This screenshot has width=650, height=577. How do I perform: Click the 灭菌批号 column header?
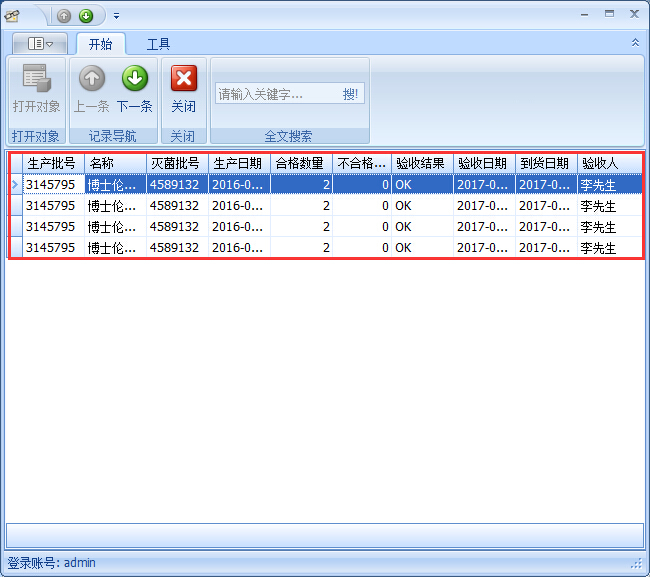[176, 163]
